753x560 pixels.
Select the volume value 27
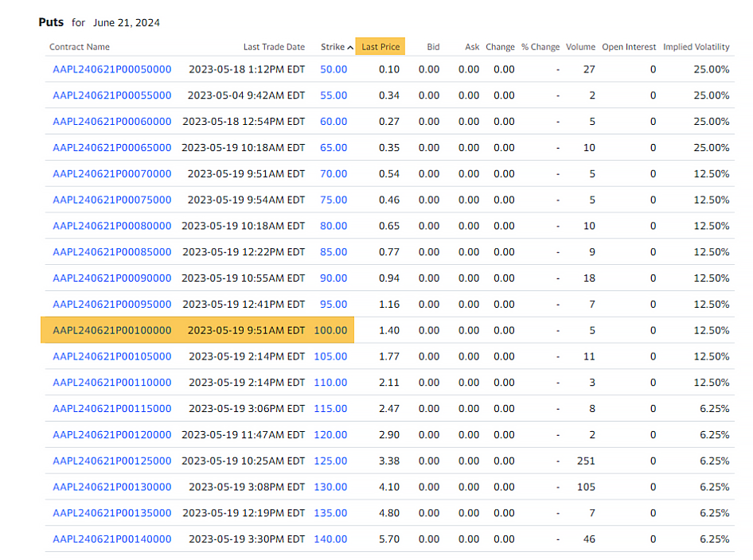(589, 69)
